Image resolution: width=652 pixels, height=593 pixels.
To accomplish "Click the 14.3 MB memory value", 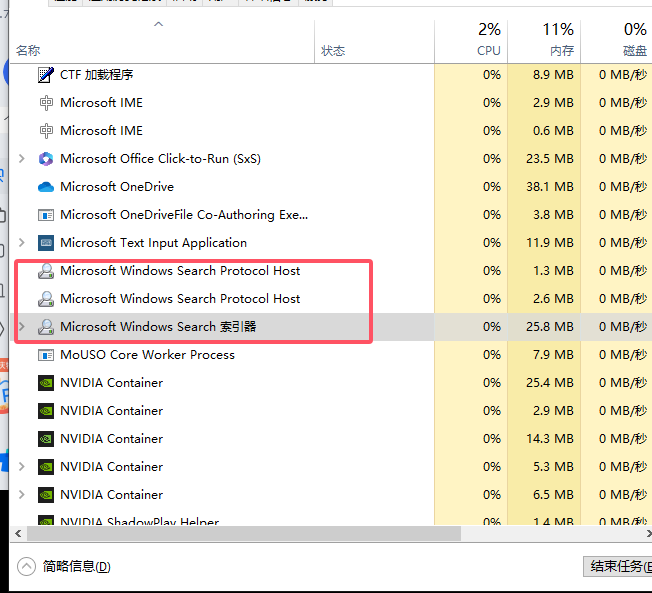I will click(x=550, y=439).
